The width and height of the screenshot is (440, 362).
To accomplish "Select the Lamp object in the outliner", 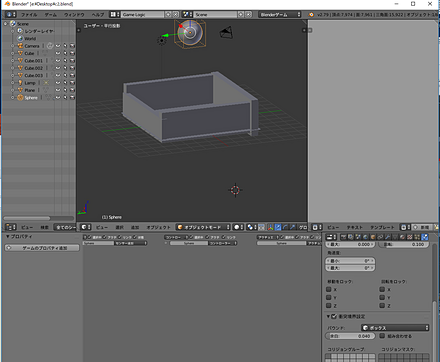I will coord(30,83).
